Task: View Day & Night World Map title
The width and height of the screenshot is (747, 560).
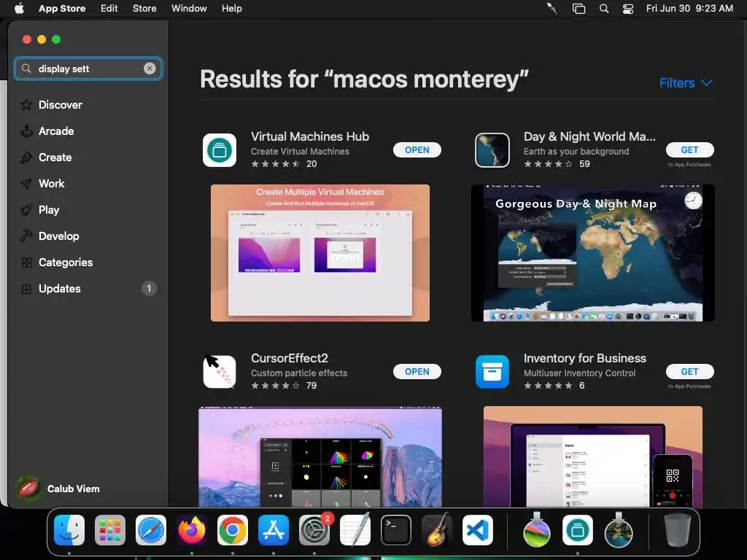Action: [x=589, y=136]
